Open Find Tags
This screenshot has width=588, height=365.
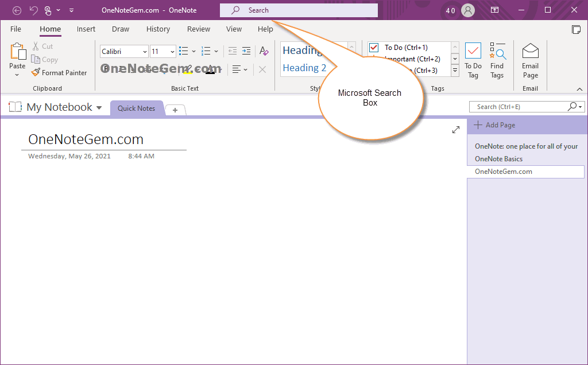pos(497,61)
